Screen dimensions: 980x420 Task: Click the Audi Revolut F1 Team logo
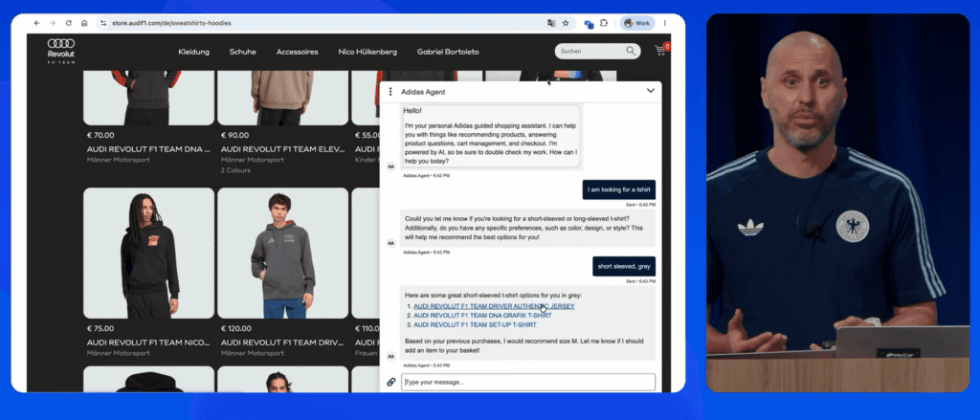click(x=60, y=52)
